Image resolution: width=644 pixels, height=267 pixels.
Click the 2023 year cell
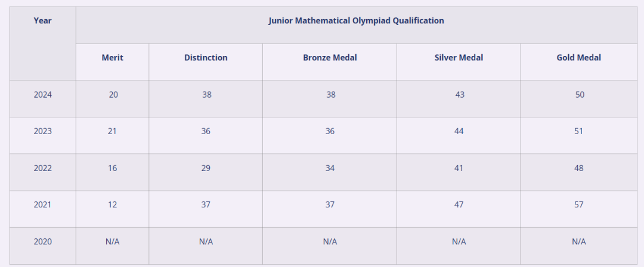[43, 132]
